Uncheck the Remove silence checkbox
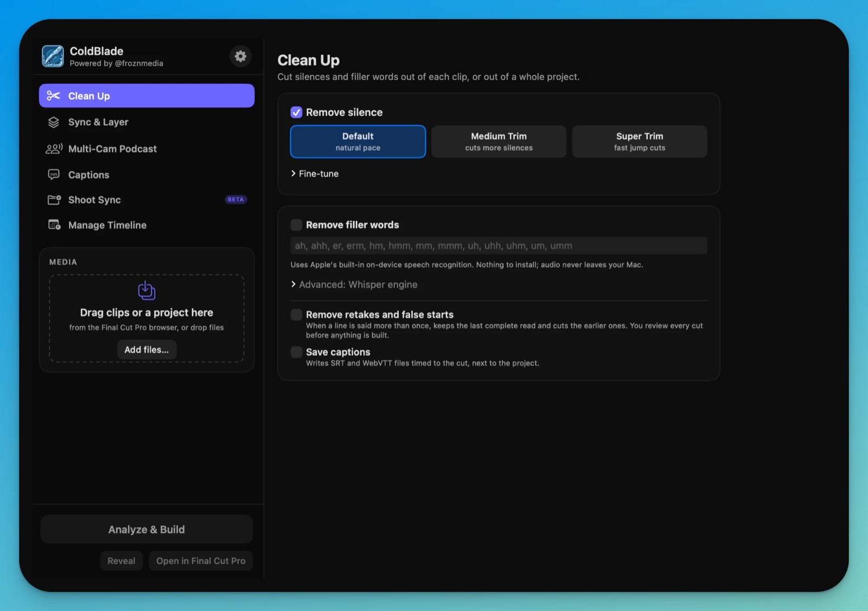The width and height of the screenshot is (868, 611). click(296, 112)
